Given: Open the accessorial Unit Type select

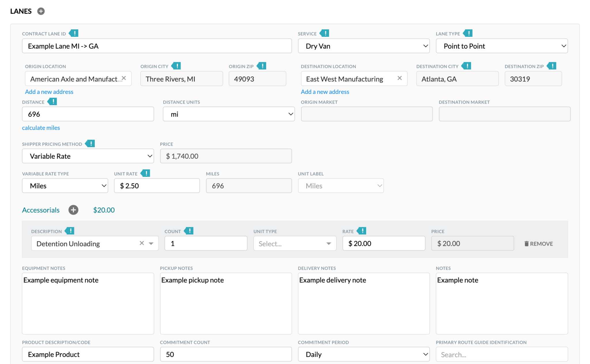Looking at the screenshot, I should coord(295,244).
